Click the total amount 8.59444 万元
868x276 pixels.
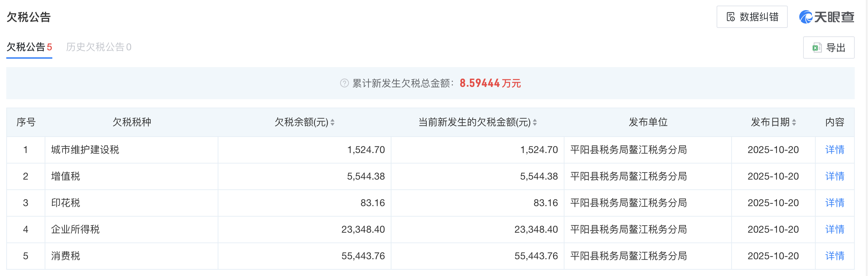click(490, 83)
